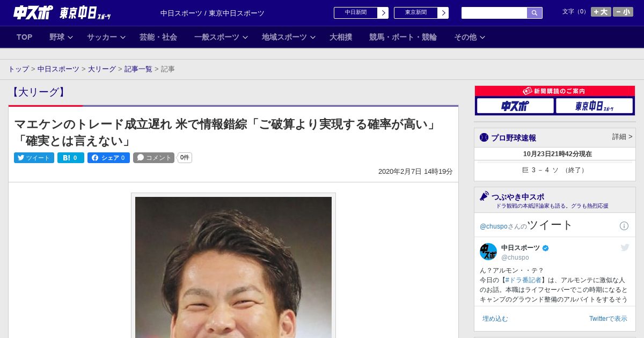Expand the 野球 menu
Screen dimensions: 644x338
click(61, 37)
